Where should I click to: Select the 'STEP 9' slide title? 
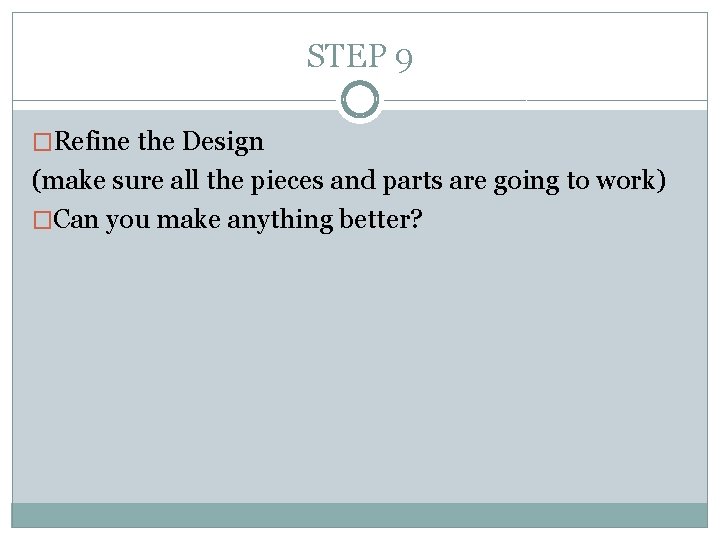360,57
